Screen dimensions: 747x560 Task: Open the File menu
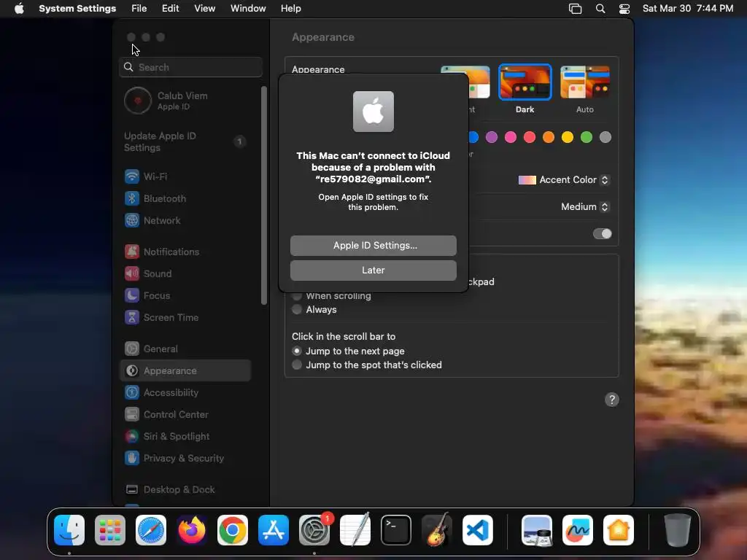point(139,9)
